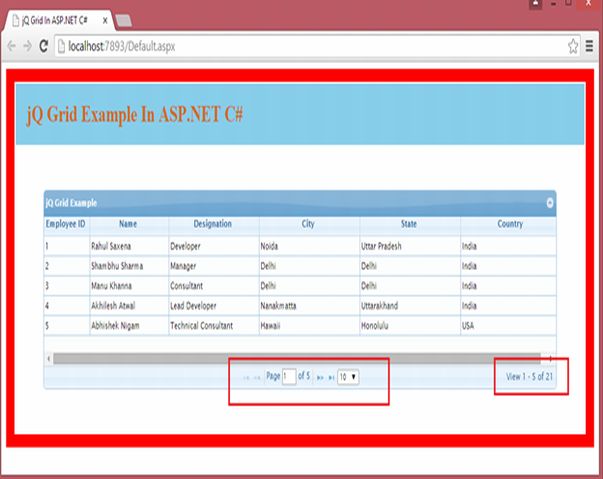Click the Hawaii city cell
This screenshot has width=603, height=479.
(309, 326)
